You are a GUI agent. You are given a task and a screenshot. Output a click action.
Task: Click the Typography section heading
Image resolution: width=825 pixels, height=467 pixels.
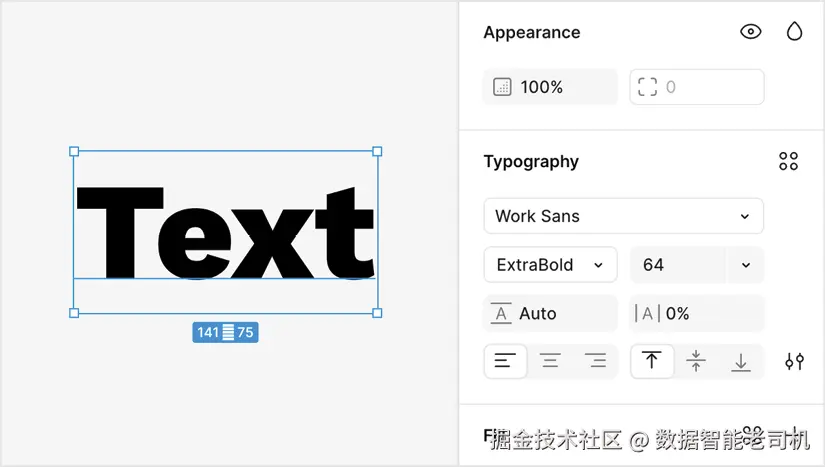point(531,161)
